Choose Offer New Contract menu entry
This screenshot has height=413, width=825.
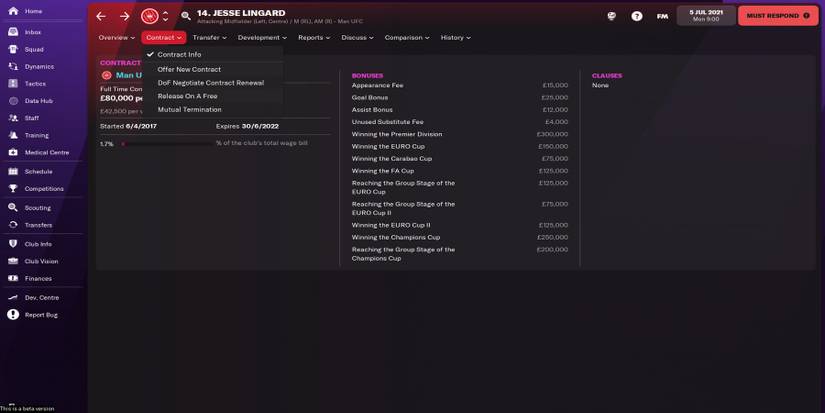[x=189, y=70]
